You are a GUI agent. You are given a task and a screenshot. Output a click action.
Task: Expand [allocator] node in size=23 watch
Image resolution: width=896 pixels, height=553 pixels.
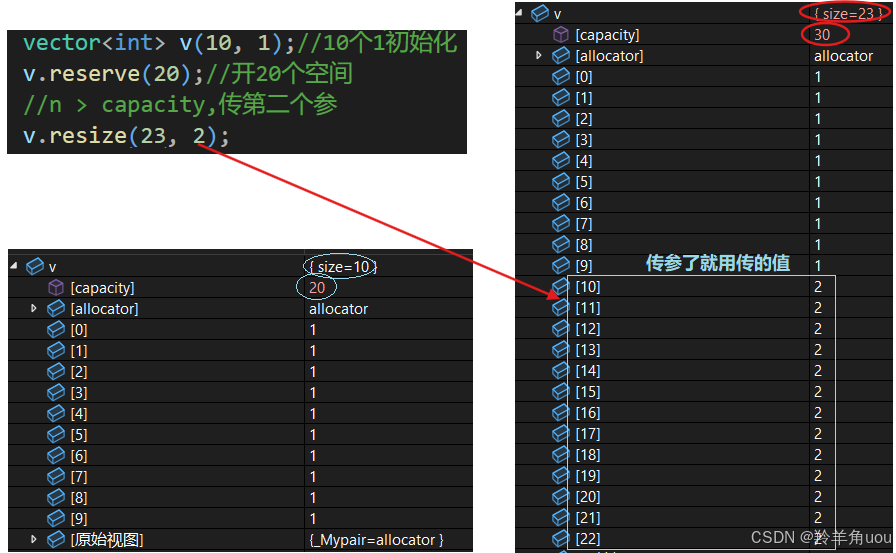tap(538, 55)
